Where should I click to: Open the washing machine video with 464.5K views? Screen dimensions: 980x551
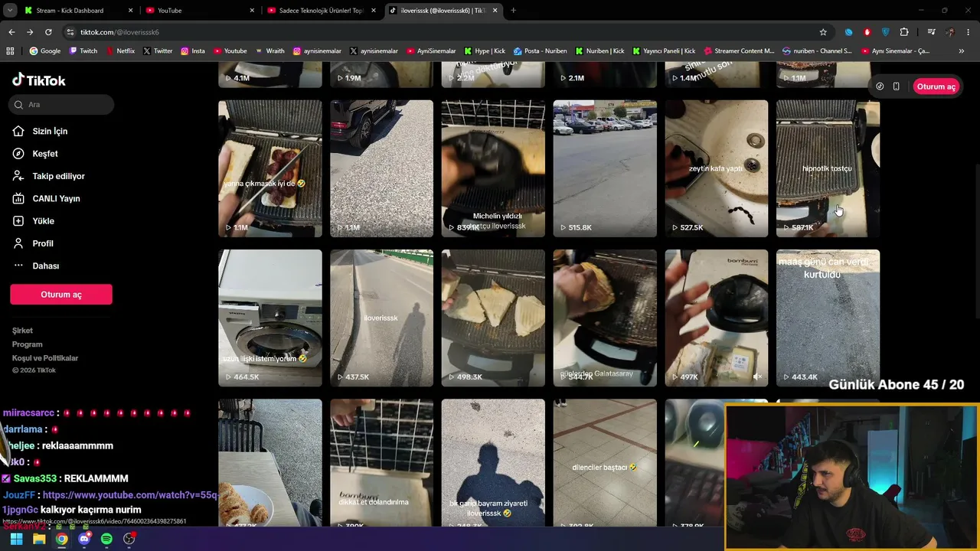(269, 318)
